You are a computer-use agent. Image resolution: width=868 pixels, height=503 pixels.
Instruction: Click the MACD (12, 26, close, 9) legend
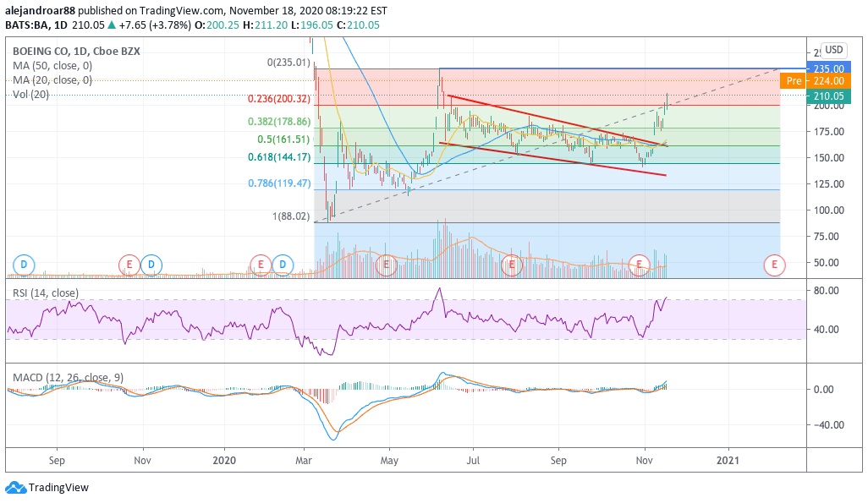coord(68,377)
